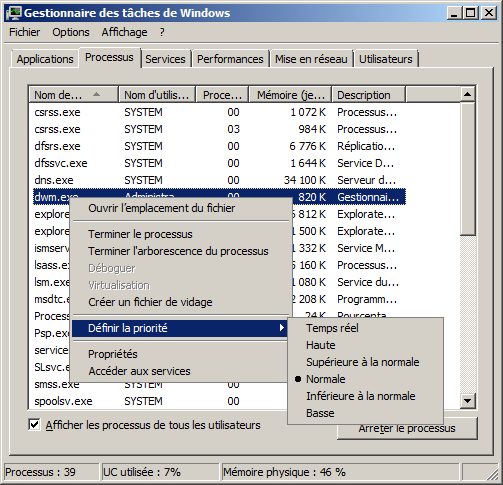The height and width of the screenshot is (485, 503).
Task: Open the Utilisateurs tab
Action: pos(386,59)
